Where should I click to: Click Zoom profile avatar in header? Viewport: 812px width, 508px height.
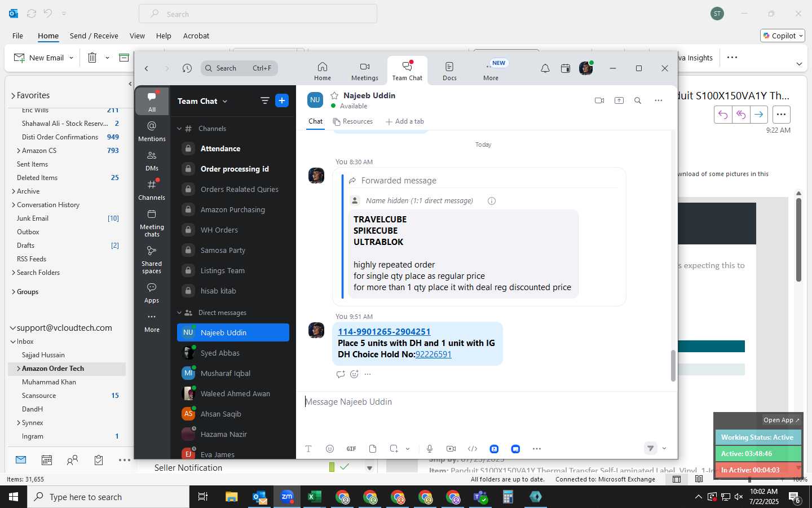coord(586,68)
